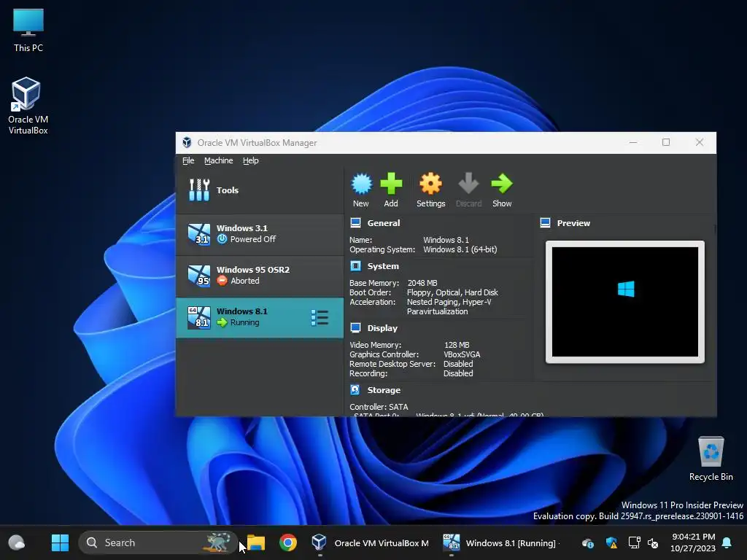This screenshot has width=747, height=560.
Task: Click the Boot Order value Floppy, Optical, Hard Disk
Action: (452, 292)
